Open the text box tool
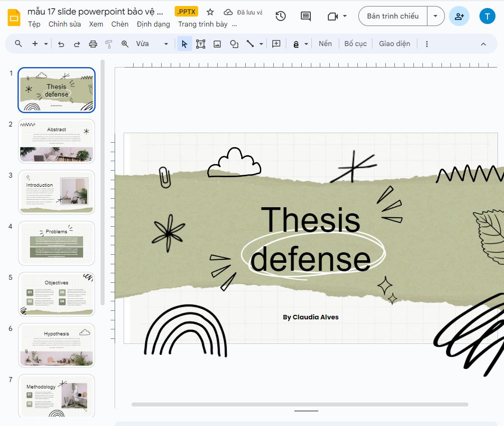The image size is (504, 426). click(200, 44)
